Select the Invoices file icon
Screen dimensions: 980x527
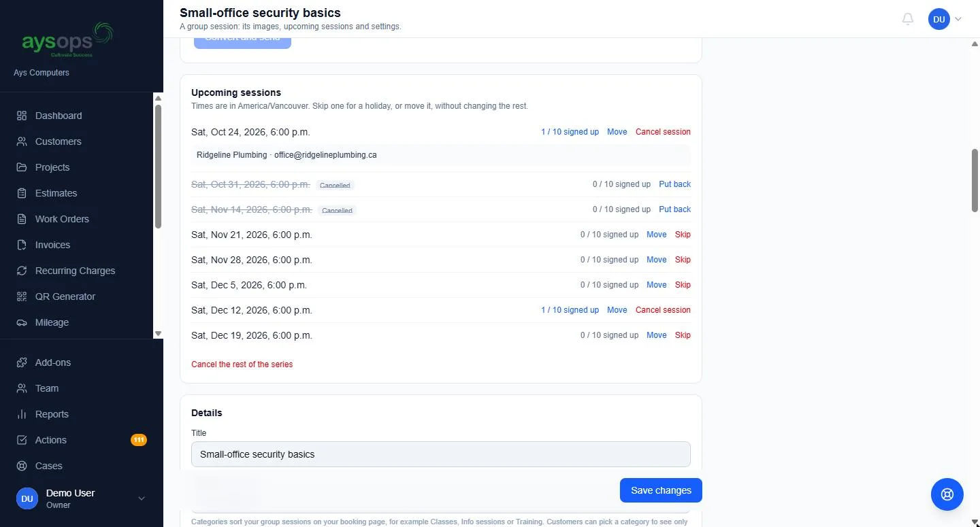click(x=22, y=245)
